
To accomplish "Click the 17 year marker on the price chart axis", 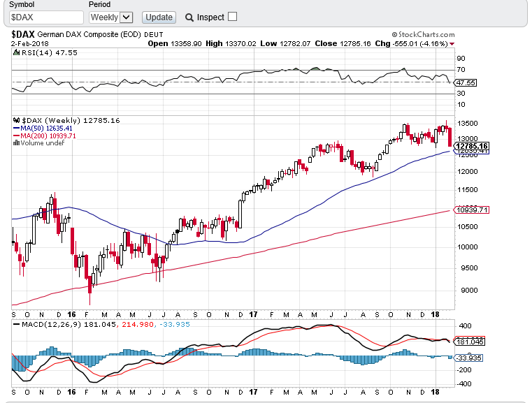I will click(x=253, y=314).
